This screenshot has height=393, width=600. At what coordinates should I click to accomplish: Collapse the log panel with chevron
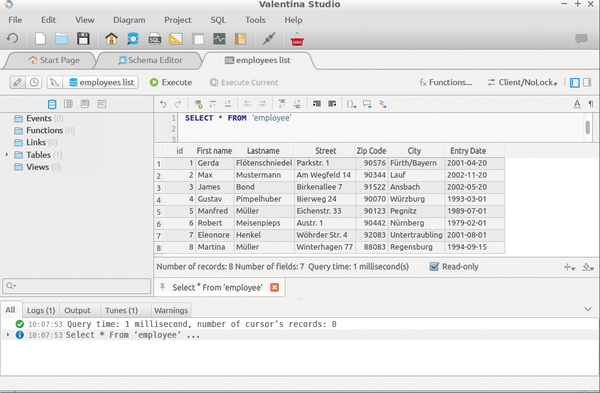pyautogui.click(x=588, y=309)
